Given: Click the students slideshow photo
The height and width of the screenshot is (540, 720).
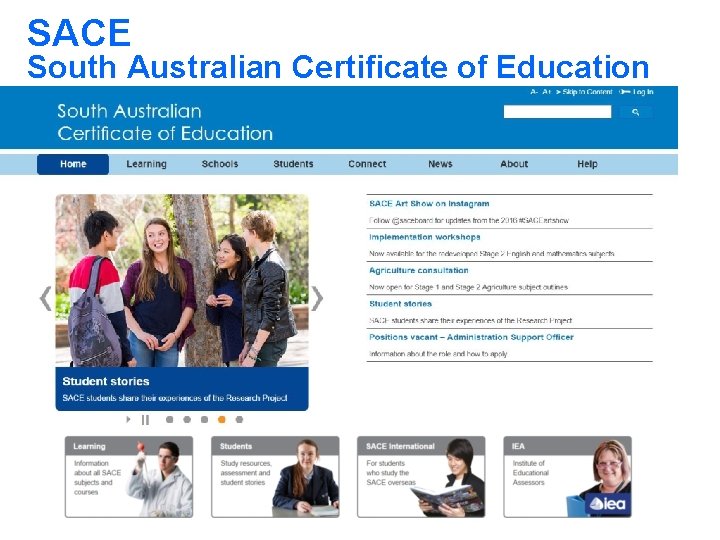Looking at the screenshot, I should point(182,281).
